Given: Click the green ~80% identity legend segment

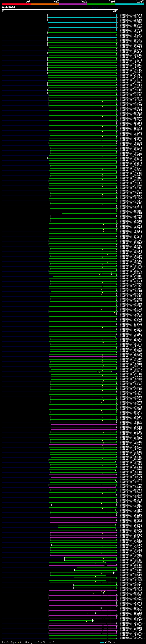Looking at the screenshot, I should coord(101,4).
